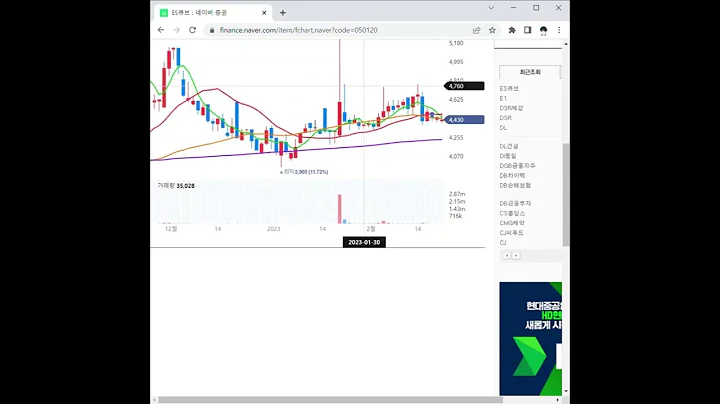Show previous page of recent stocks
The image size is (720, 404).
[507, 255]
